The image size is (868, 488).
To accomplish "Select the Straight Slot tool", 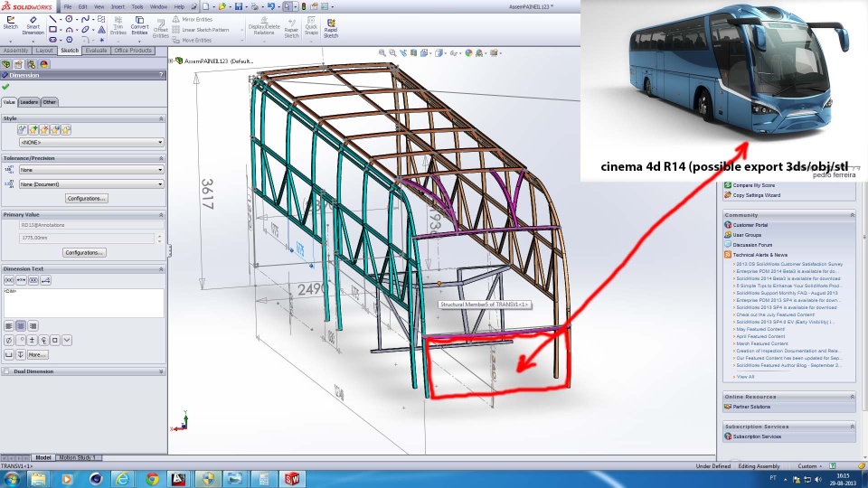I will [52, 40].
